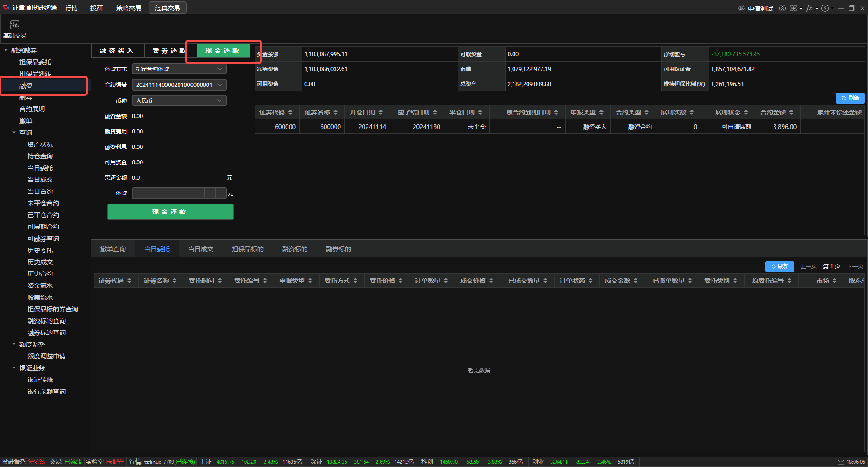Toggle the hide-assets eye icon
Screen dimensions: 868x467
[741, 8]
